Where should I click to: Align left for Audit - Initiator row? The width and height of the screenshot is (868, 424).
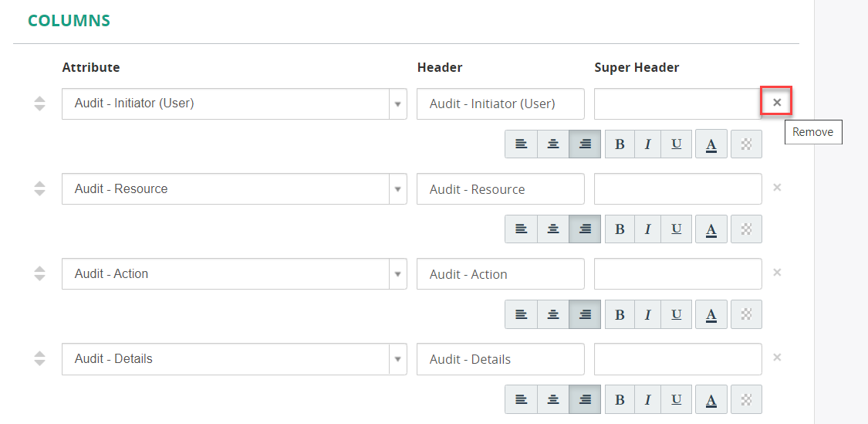[x=521, y=144]
